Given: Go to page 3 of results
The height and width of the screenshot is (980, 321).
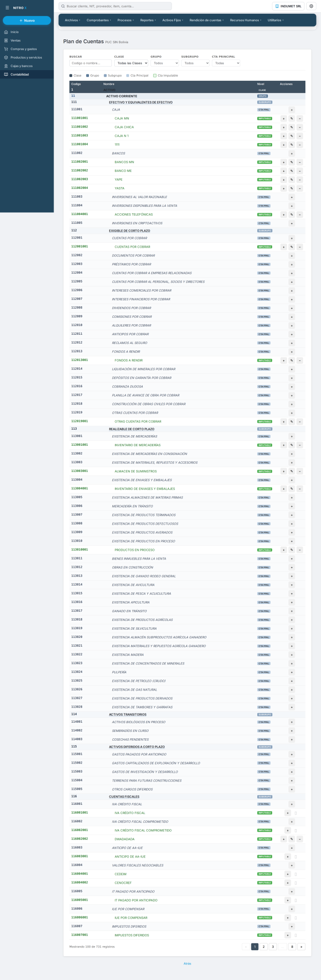Looking at the screenshot, I should point(272,947).
